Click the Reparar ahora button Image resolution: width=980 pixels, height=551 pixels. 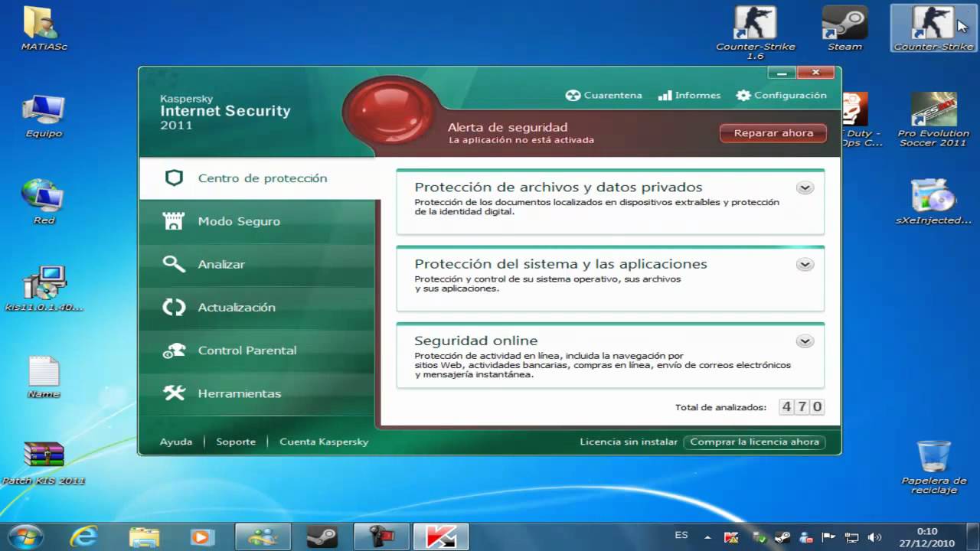(773, 133)
